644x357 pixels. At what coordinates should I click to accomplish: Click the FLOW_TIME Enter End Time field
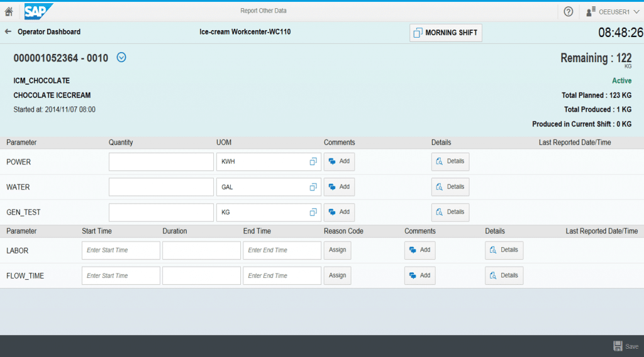(x=282, y=275)
